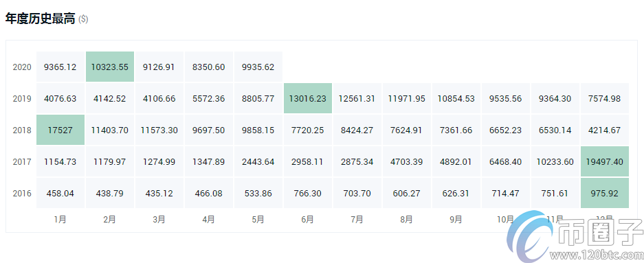The height and width of the screenshot is (263, 644).
Task: Click the 458.04 cell in January 2016
Action: click(60, 193)
